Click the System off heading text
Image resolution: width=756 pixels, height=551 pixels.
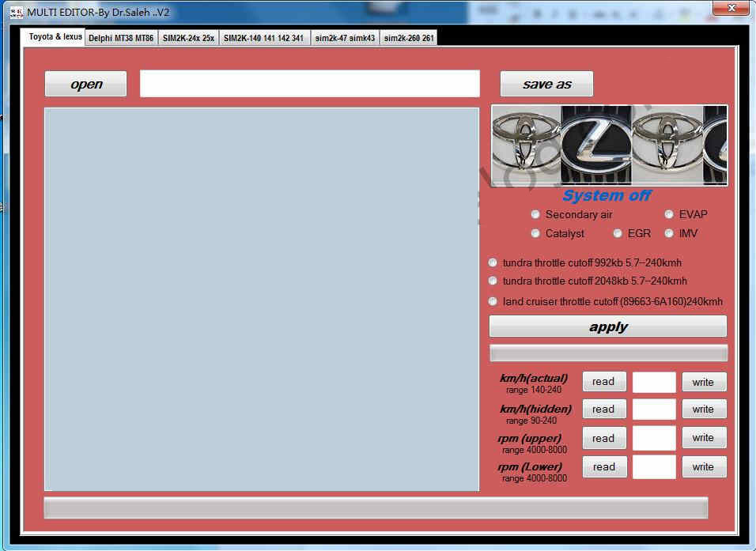click(607, 195)
